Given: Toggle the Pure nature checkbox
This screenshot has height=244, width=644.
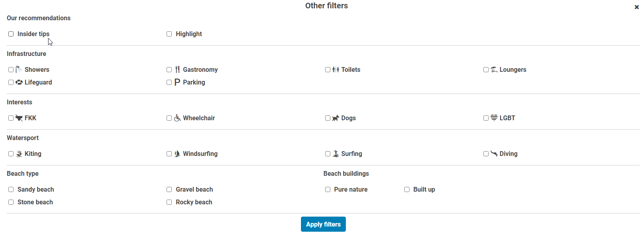Looking at the screenshot, I should 328,190.
